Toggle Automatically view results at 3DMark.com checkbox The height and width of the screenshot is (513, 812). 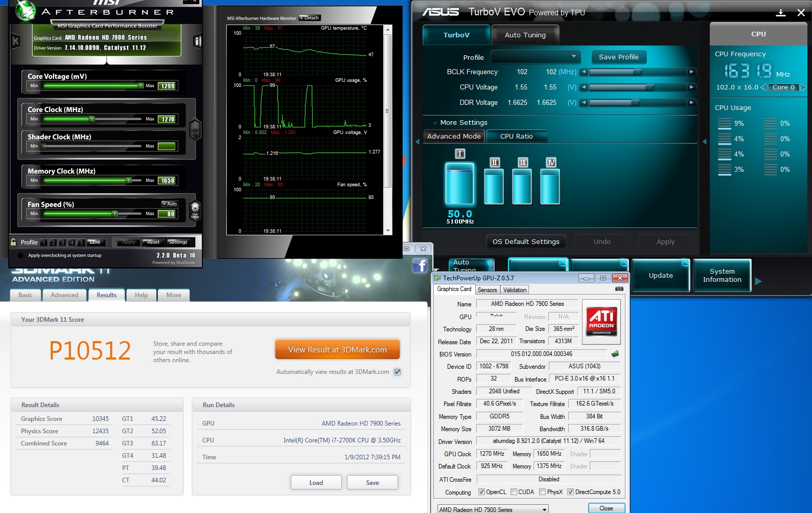tap(398, 372)
